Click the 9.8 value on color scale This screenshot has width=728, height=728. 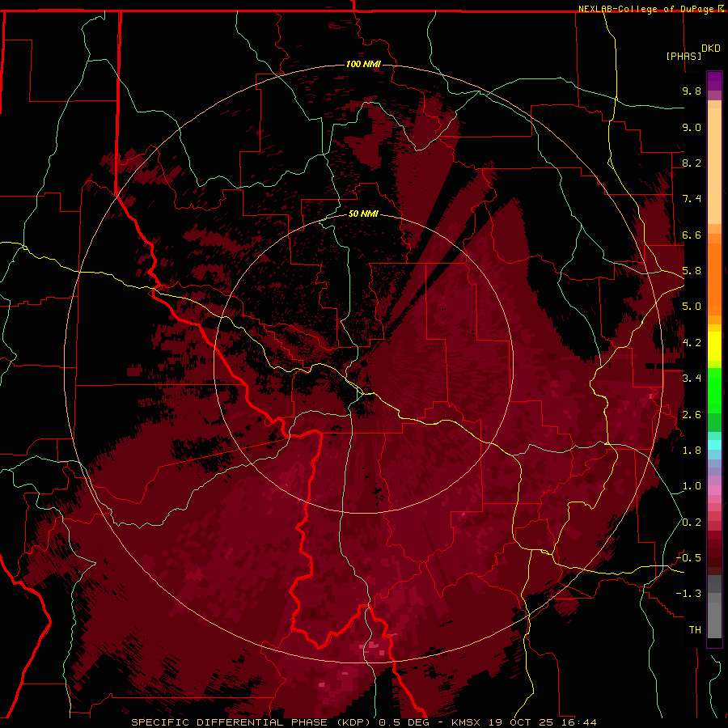point(692,91)
